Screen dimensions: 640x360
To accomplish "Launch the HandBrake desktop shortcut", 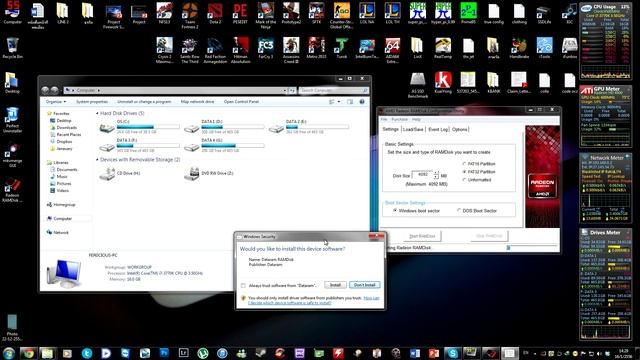I will tap(519, 48).
